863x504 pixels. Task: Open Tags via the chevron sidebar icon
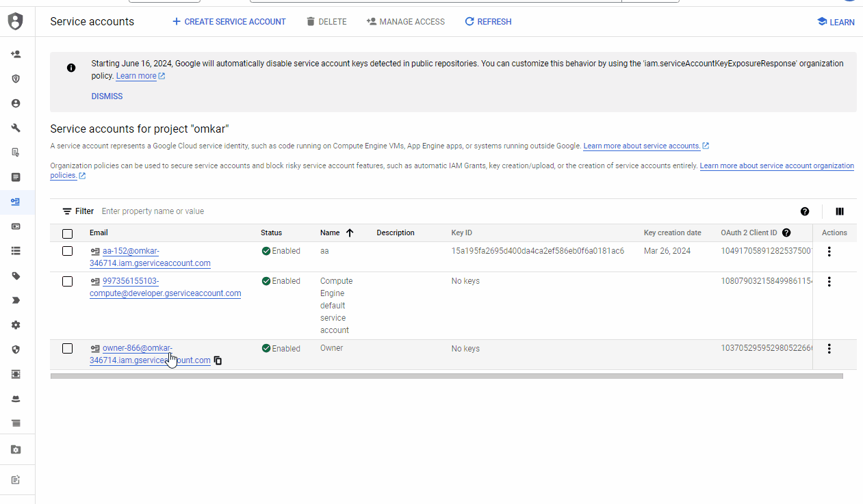16,300
